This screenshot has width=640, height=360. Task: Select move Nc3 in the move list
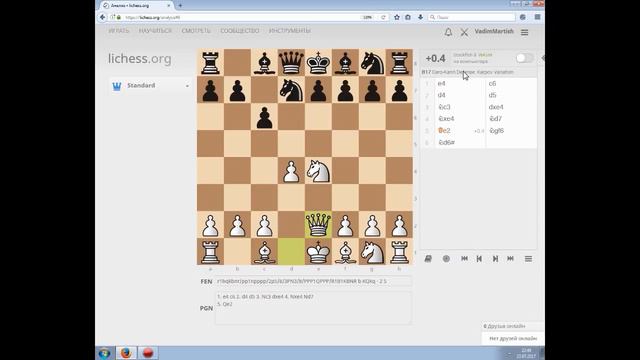(460, 107)
